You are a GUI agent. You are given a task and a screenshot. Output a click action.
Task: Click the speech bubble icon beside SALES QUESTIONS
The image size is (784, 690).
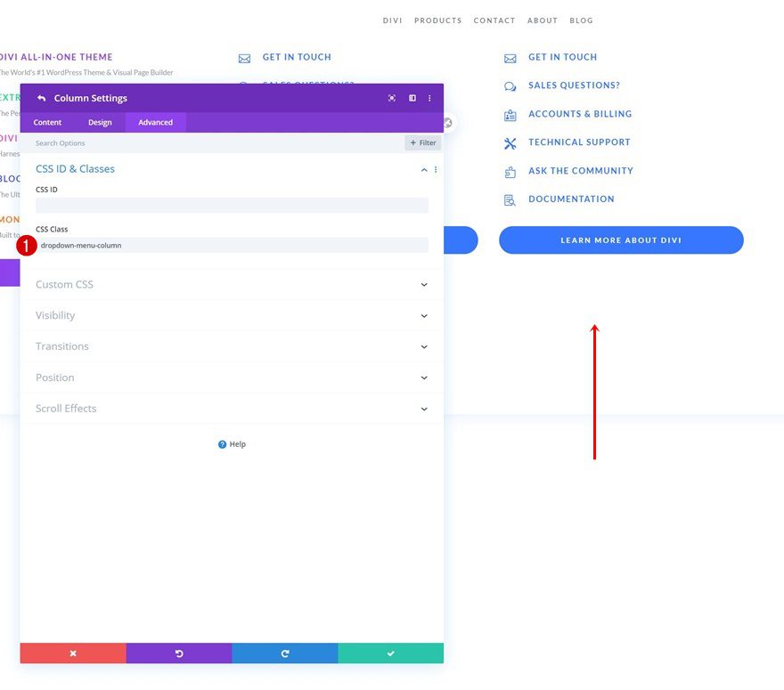click(509, 85)
